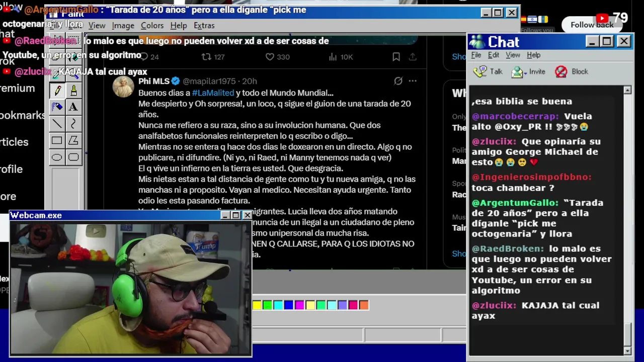The image size is (644, 362).
Task: Click the Grok icon on Phi MLS's post
Action: (x=398, y=81)
